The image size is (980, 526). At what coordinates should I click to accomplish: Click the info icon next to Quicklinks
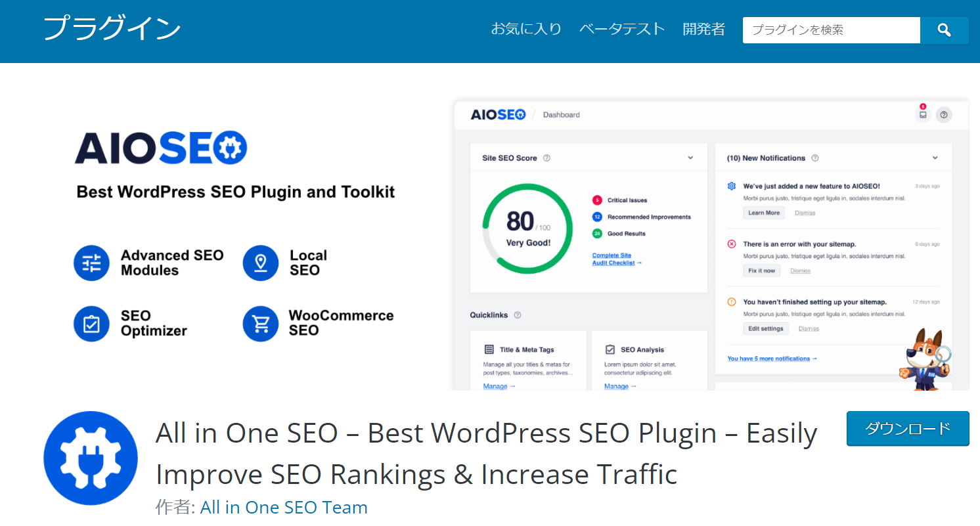coord(518,315)
